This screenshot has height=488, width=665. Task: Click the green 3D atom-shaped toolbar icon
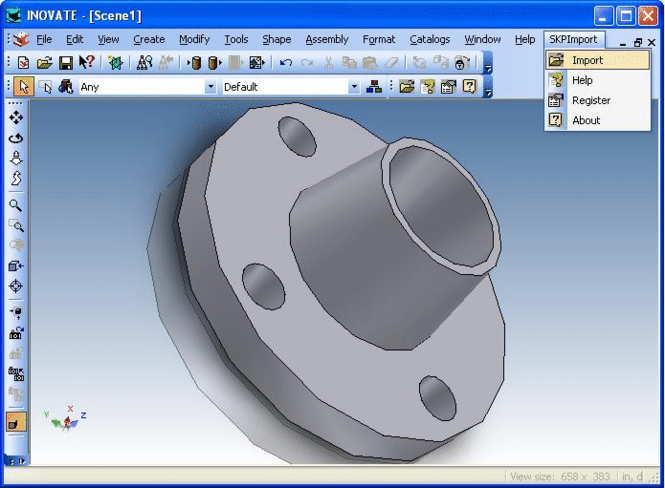(x=115, y=63)
